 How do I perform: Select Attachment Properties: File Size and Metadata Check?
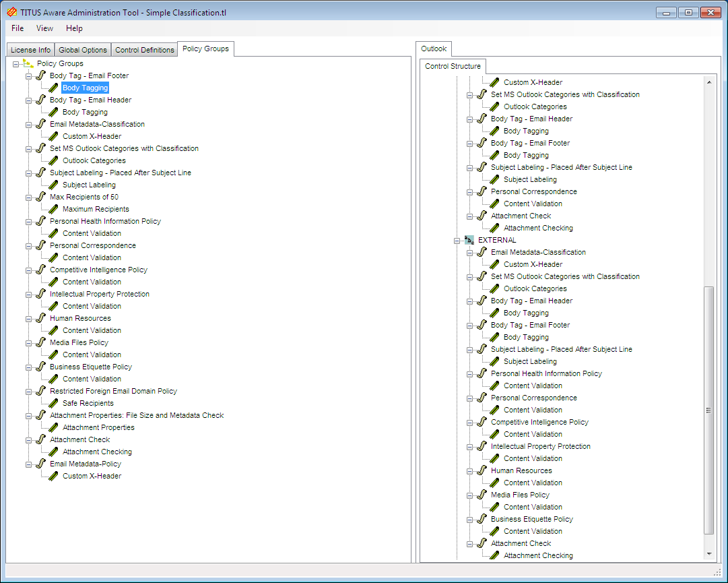(137, 415)
